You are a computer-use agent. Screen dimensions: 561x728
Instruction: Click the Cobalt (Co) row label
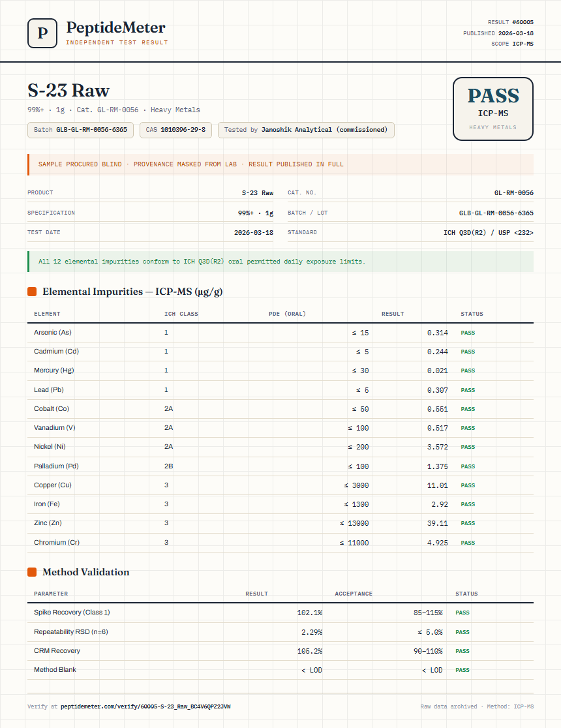pos(52,409)
